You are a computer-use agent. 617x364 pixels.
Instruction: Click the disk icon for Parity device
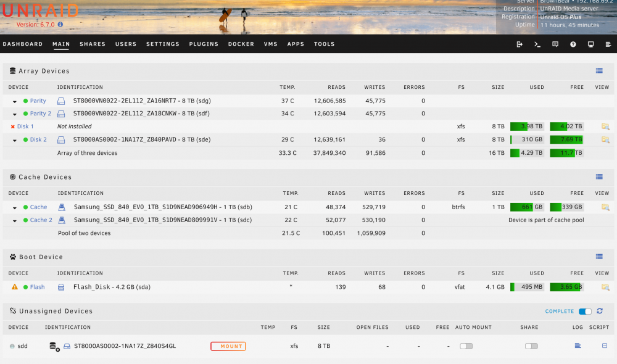61,101
